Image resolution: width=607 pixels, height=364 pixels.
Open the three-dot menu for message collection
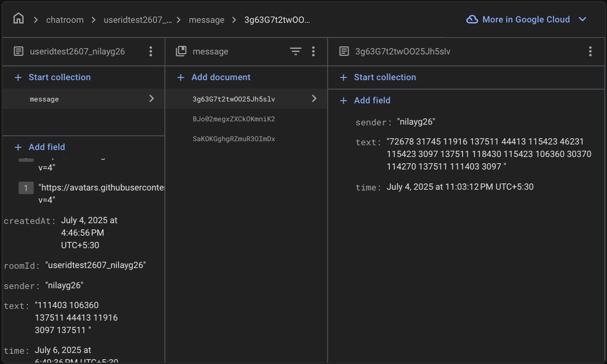tap(313, 51)
